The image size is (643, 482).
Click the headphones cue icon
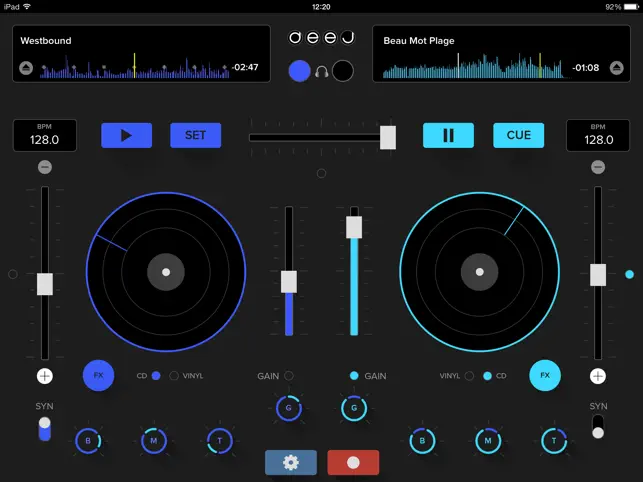[322, 72]
